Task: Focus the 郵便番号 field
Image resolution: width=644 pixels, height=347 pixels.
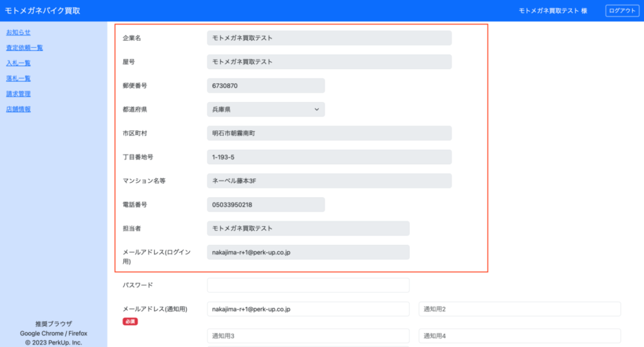Action: (x=265, y=86)
